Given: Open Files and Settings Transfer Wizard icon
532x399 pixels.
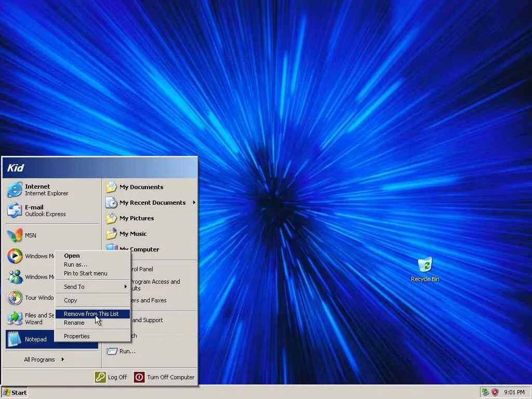Looking at the screenshot, I should (x=15, y=318).
